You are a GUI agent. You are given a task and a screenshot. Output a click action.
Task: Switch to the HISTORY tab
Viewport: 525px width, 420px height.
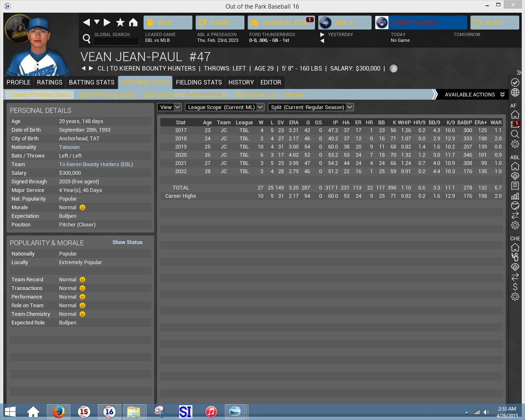[x=241, y=82]
